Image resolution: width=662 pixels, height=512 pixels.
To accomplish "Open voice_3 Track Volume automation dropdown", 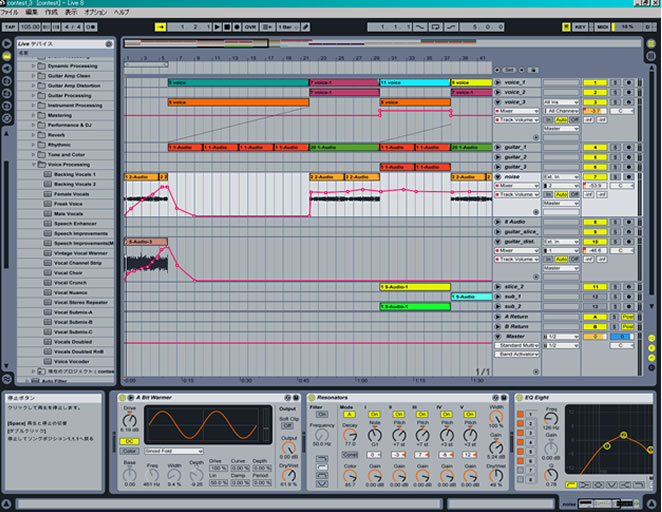I will tap(517, 120).
